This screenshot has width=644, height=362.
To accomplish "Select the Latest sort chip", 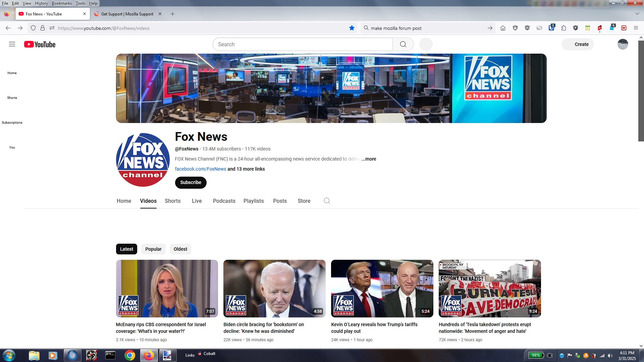I will [126, 249].
